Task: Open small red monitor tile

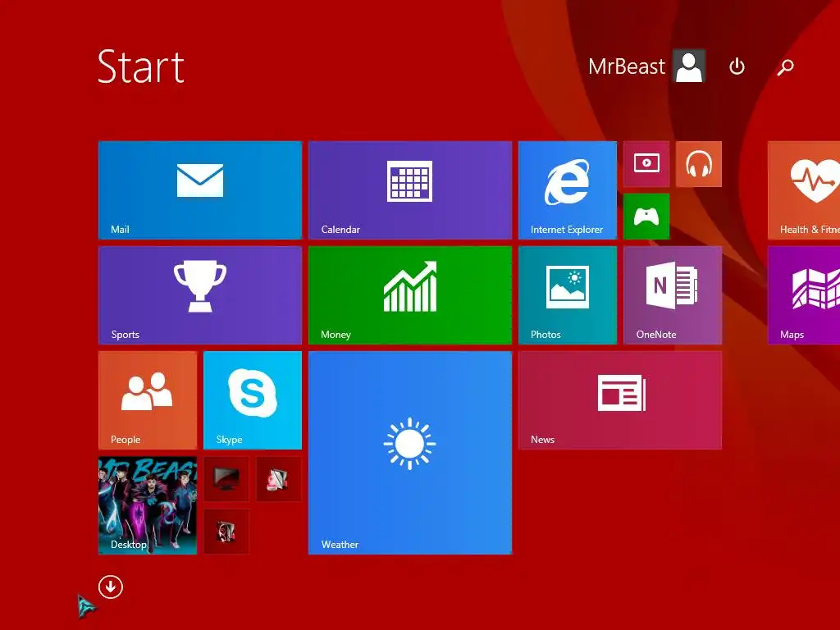Action: pyautogui.click(x=226, y=479)
